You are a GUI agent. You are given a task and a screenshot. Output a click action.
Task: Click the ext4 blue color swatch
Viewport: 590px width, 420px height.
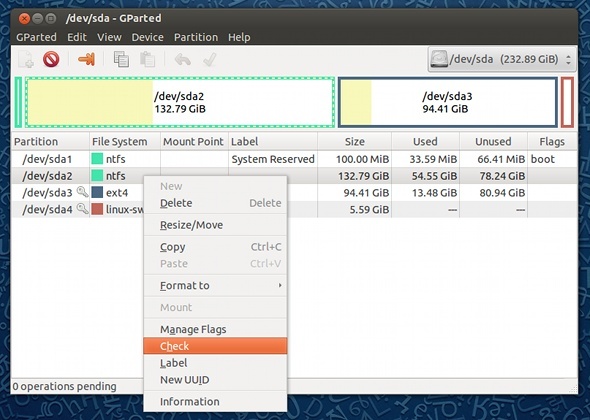coord(97,192)
